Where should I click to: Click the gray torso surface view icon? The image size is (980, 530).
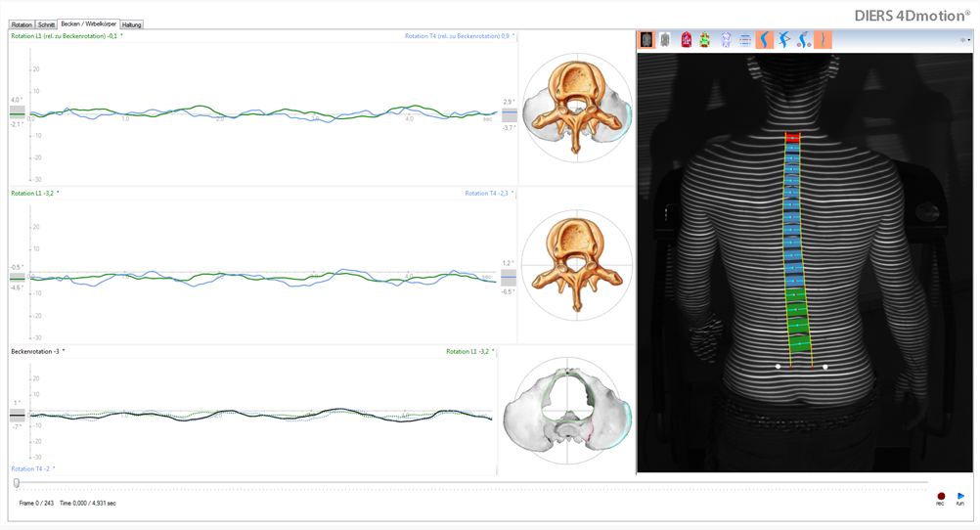pos(665,40)
